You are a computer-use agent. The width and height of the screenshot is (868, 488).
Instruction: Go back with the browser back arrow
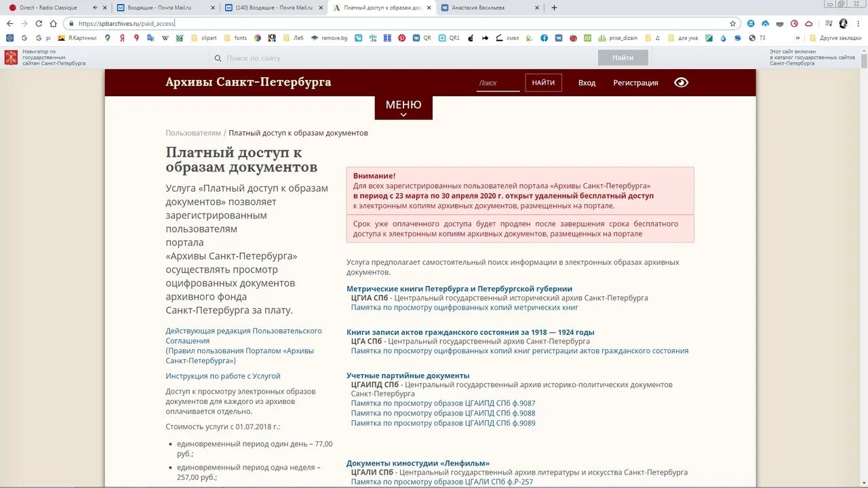point(9,23)
